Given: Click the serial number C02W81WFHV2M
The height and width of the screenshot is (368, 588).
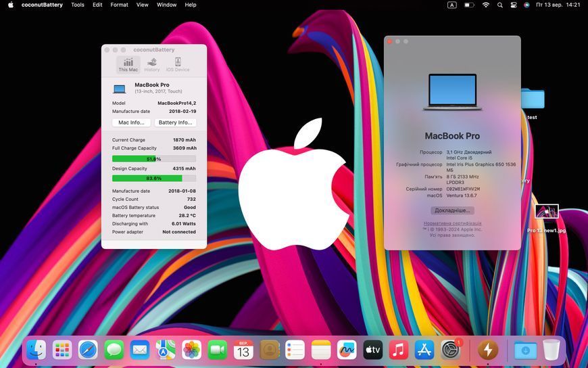Looking at the screenshot, I should tap(463, 189).
